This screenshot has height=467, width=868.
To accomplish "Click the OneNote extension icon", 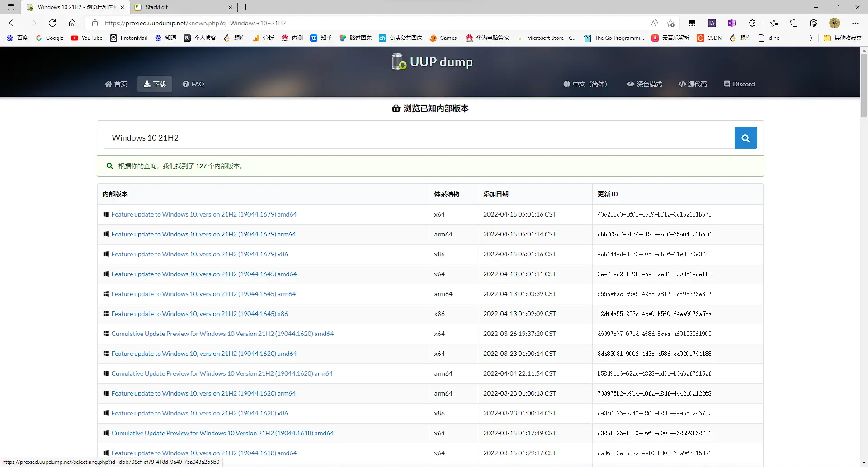I will click(732, 23).
